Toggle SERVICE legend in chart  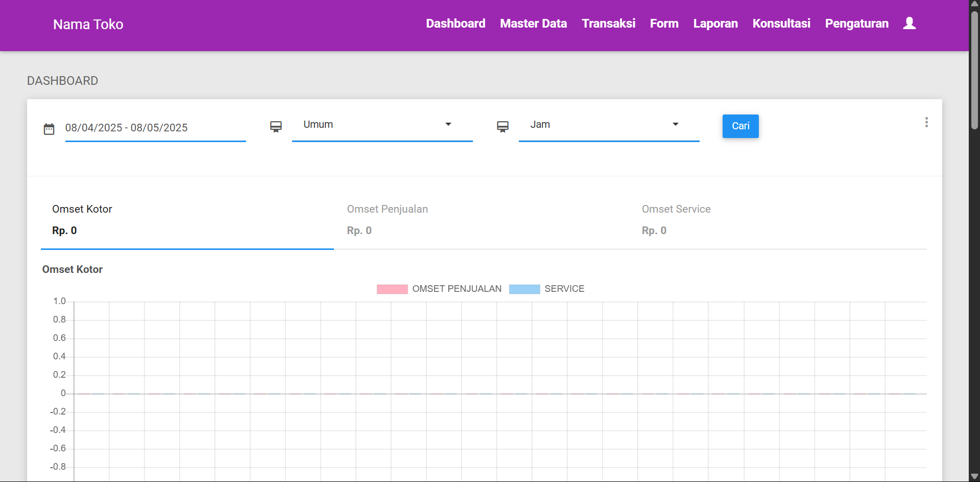click(x=547, y=289)
